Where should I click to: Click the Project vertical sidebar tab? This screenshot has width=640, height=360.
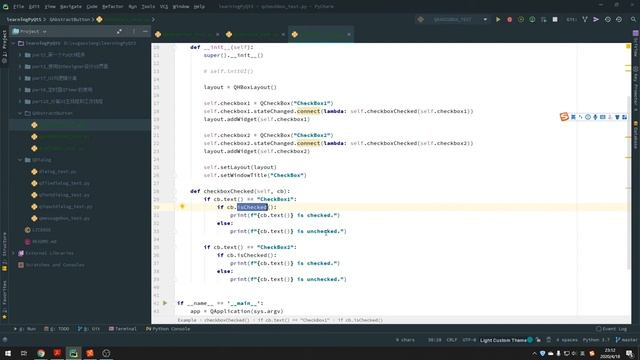4,46
